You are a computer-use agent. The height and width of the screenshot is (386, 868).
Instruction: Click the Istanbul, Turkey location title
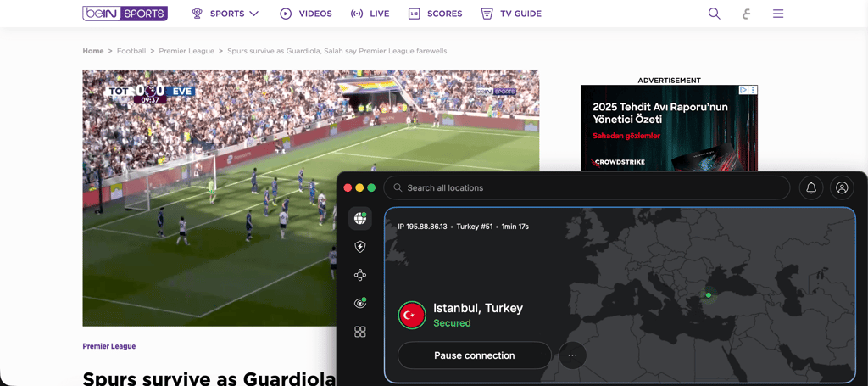(478, 309)
